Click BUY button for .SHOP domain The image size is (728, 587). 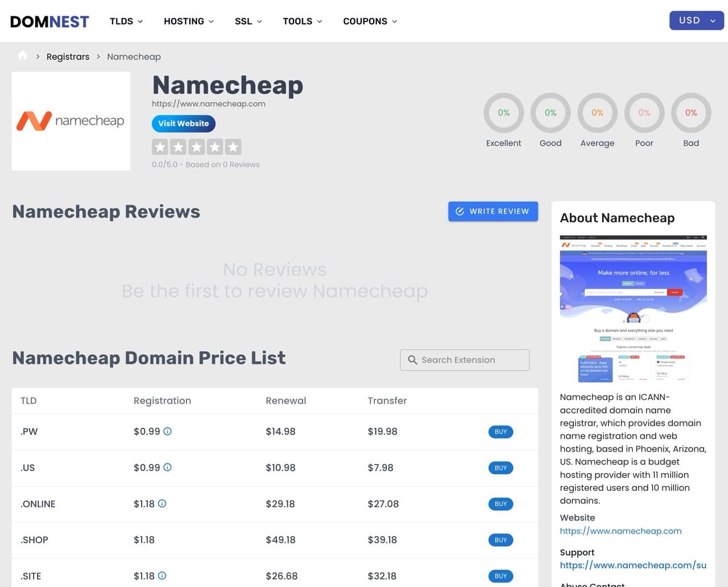(500, 540)
